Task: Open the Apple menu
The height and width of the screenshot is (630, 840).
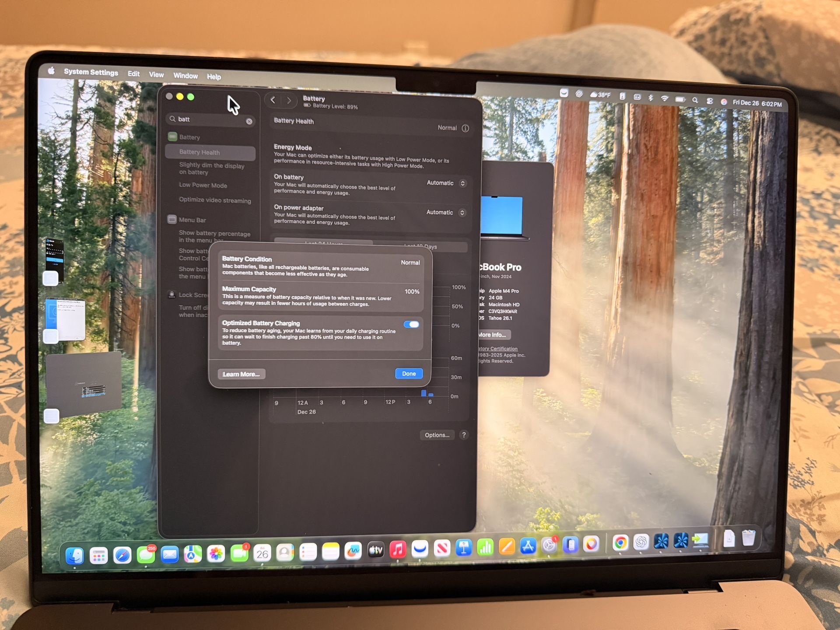Action: pos(51,70)
